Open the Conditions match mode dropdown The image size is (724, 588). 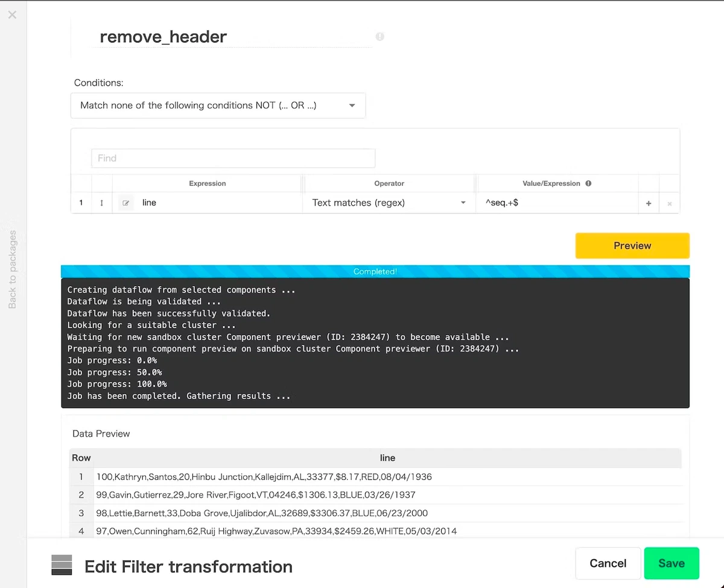pyautogui.click(x=218, y=106)
